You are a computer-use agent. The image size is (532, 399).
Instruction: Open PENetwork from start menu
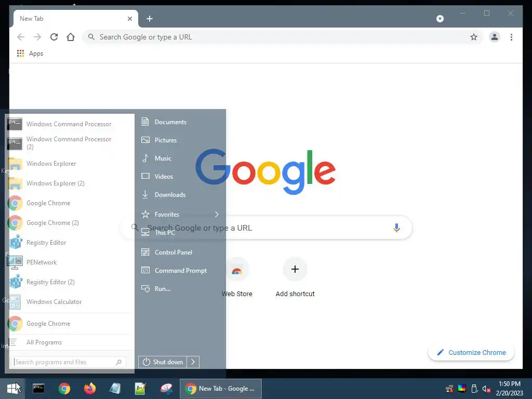tap(69, 262)
